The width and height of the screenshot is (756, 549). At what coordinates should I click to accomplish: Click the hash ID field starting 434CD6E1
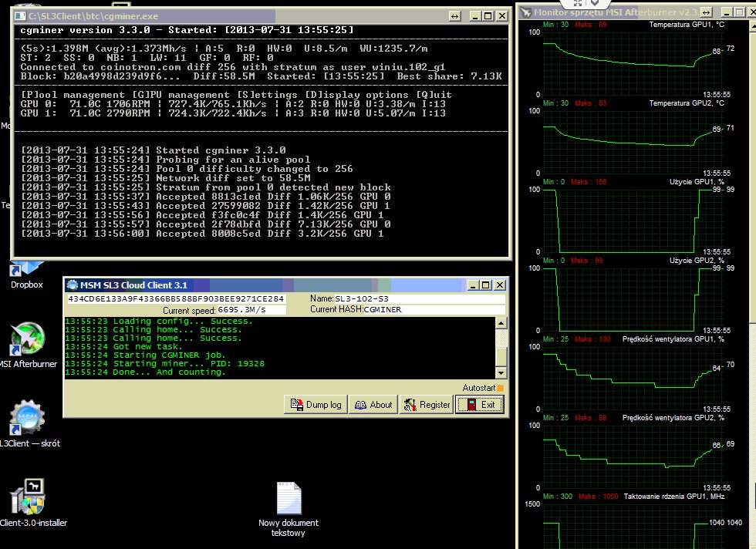point(176,299)
